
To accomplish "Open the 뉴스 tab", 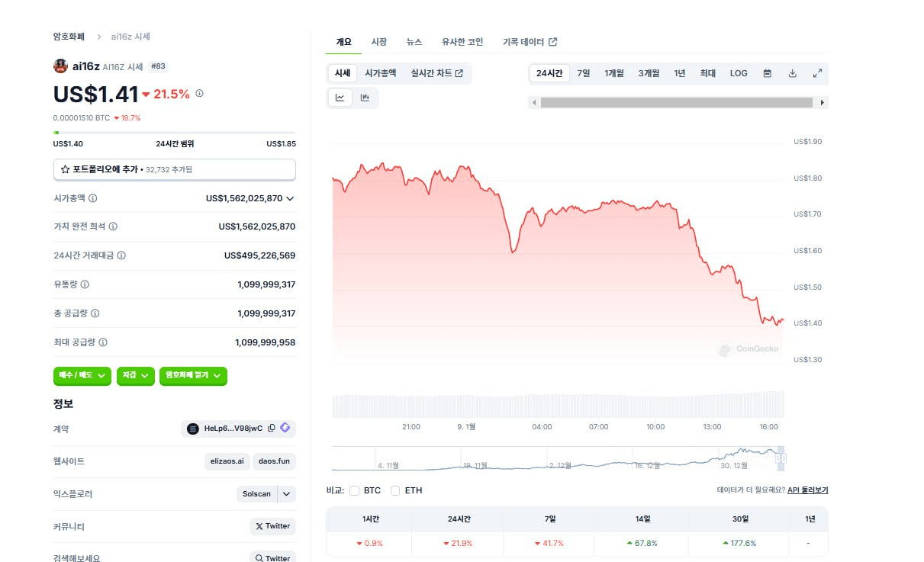I will pos(414,42).
